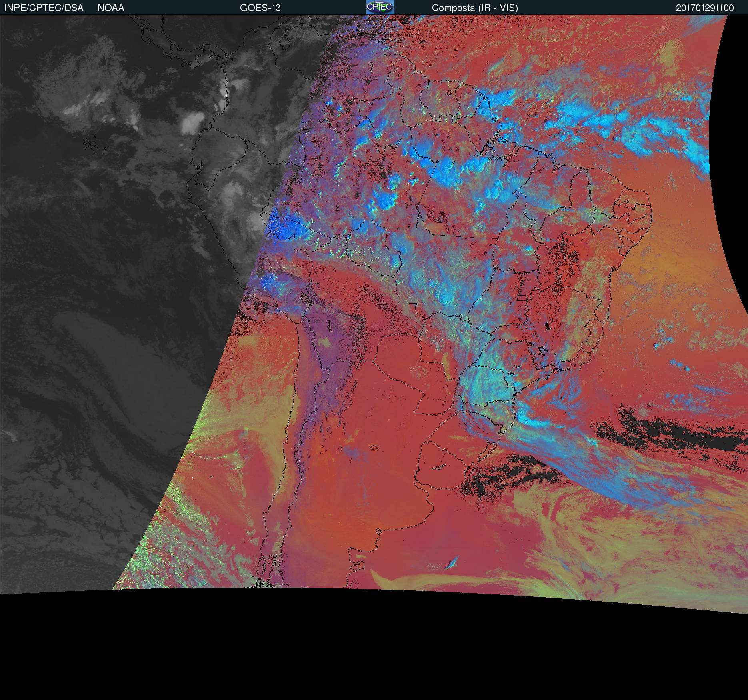The image size is (748, 700).
Task: Click the GOES-13 satellite label
Action: 260,8
